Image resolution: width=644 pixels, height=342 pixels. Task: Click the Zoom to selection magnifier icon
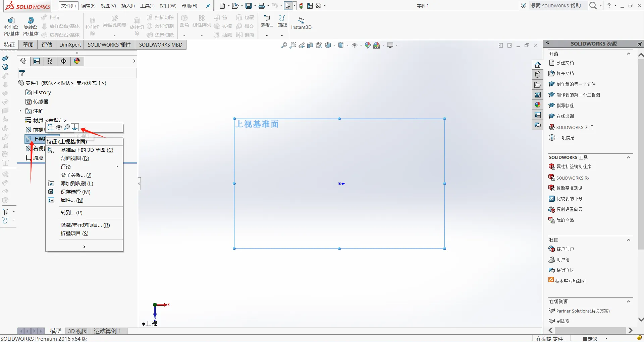pyautogui.click(x=67, y=127)
